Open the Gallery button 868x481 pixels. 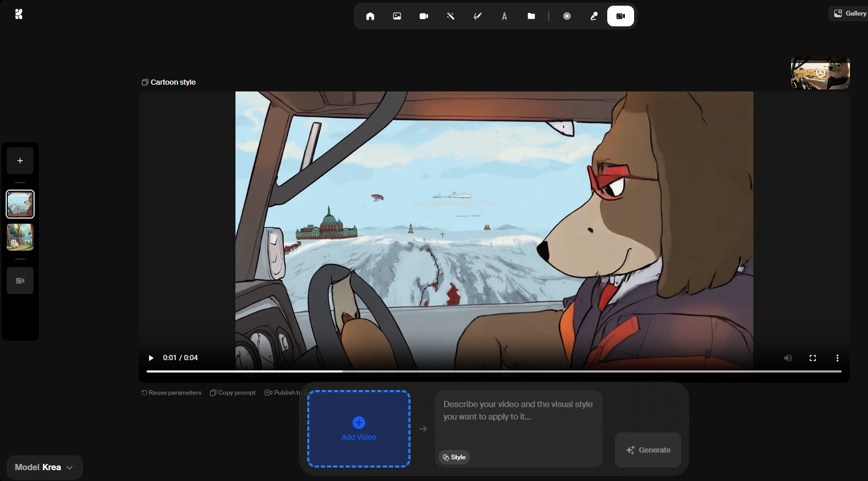coord(849,13)
